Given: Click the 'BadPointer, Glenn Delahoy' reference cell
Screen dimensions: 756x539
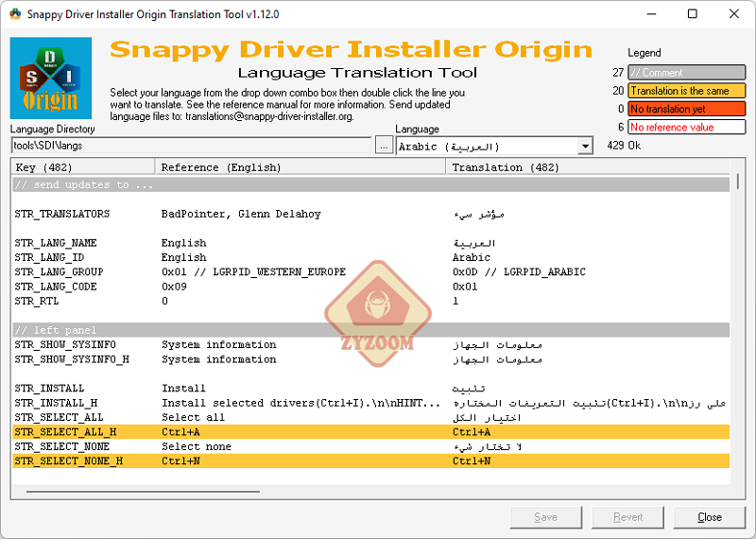Looking at the screenshot, I should coord(241,214).
